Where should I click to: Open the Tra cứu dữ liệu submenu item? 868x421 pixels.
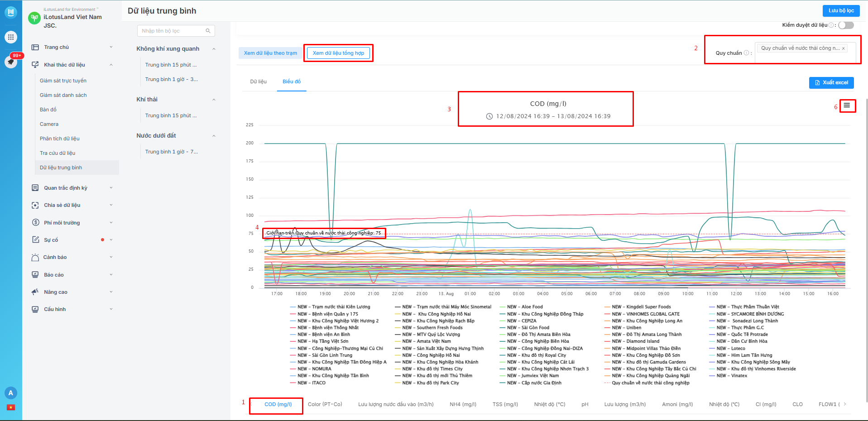tap(58, 153)
